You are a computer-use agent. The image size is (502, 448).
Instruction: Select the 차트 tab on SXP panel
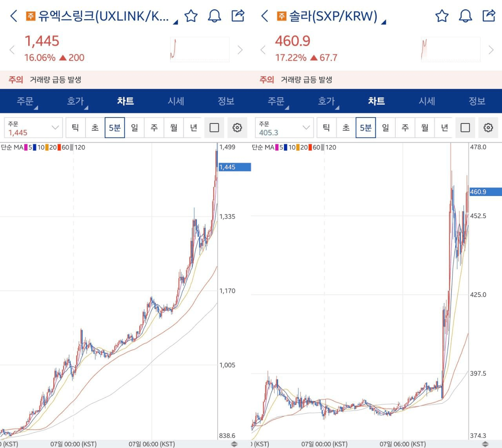click(376, 101)
